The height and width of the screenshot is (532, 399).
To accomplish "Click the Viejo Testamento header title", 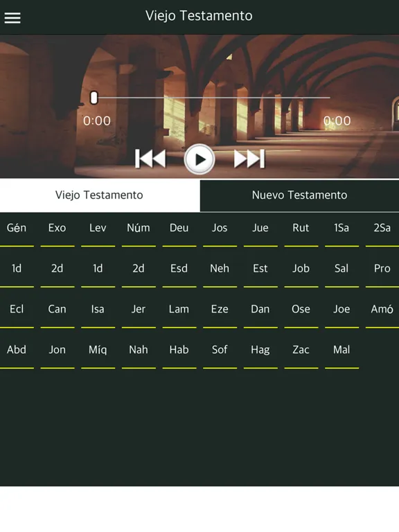I will (x=199, y=16).
